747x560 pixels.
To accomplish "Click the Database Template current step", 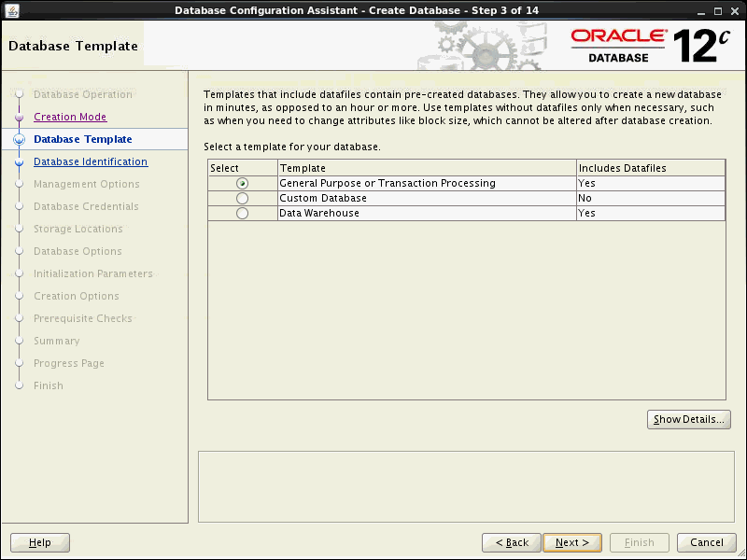I will 83,139.
